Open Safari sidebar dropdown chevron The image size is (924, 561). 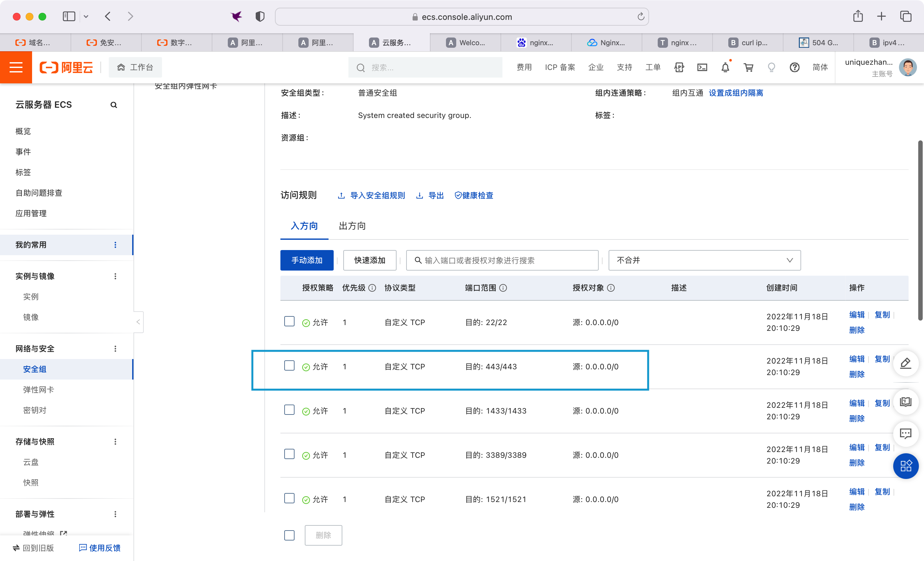[86, 16]
